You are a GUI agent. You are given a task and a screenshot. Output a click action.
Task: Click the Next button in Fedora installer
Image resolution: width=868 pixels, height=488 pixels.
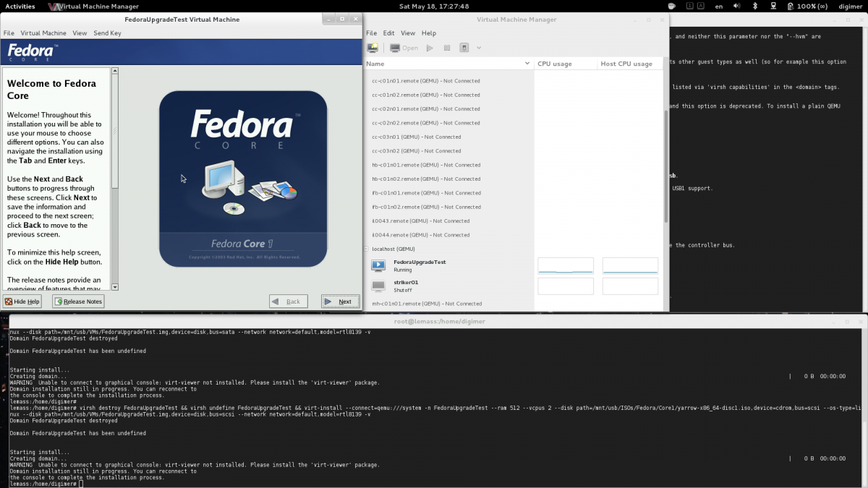340,301
